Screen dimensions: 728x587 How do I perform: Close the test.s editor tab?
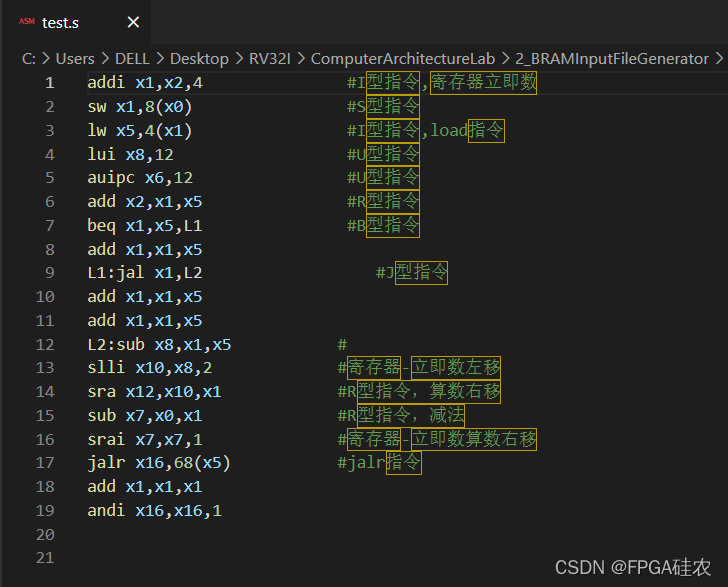coord(133,22)
